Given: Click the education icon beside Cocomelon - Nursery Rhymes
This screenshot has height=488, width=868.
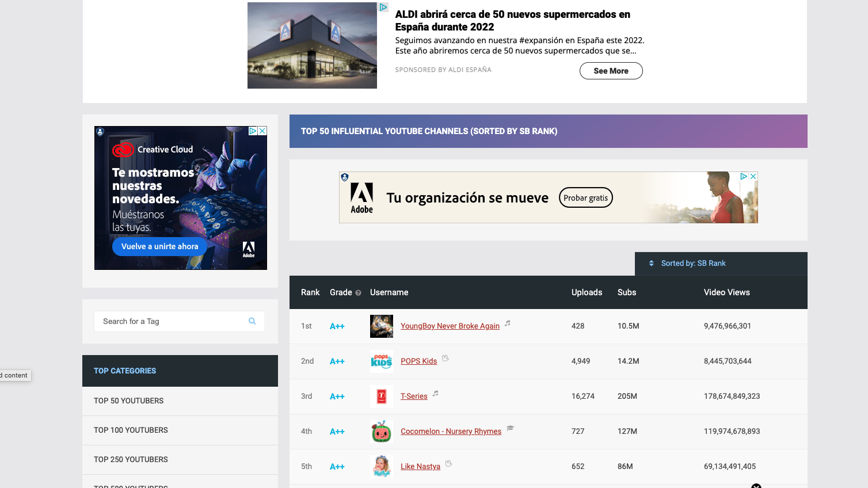Looking at the screenshot, I should (510, 428).
